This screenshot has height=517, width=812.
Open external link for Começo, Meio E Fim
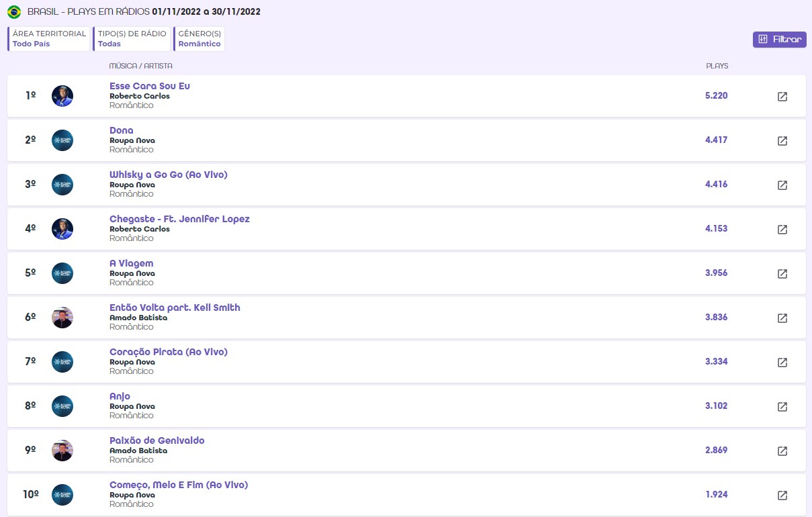(782, 496)
